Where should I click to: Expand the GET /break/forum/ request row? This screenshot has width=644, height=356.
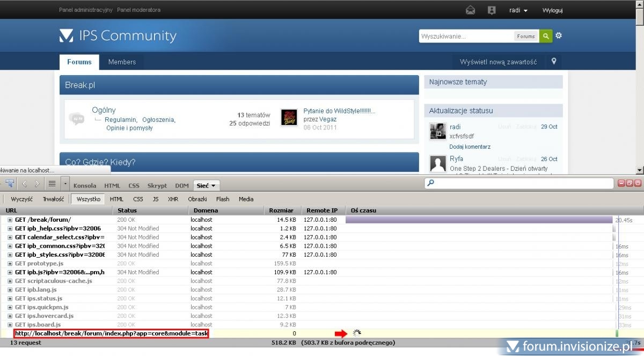(10, 220)
